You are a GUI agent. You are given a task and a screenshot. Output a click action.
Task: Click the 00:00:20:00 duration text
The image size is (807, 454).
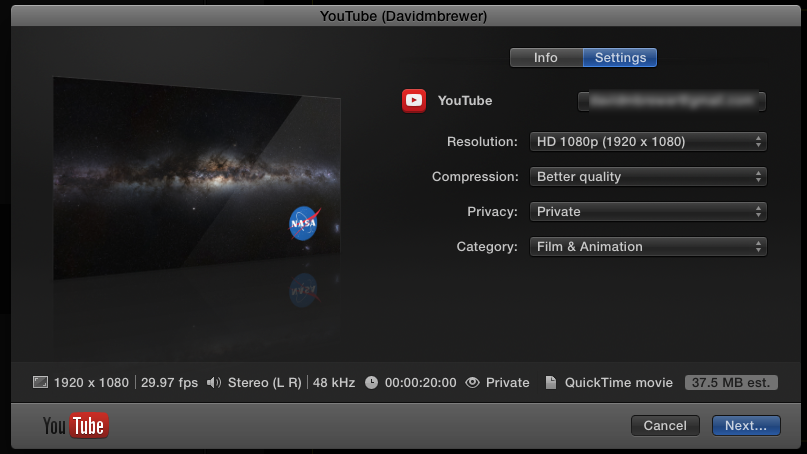click(420, 382)
